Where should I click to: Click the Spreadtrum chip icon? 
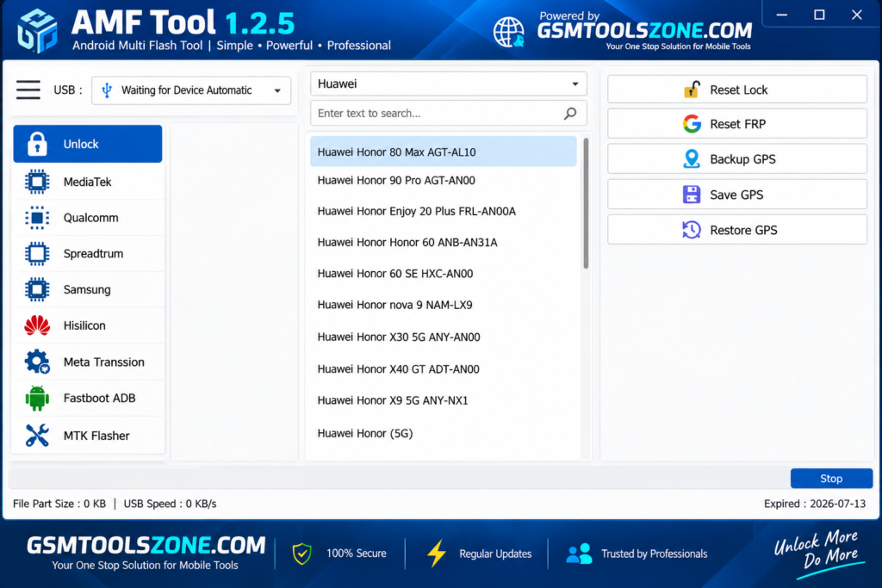click(x=37, y=254)
